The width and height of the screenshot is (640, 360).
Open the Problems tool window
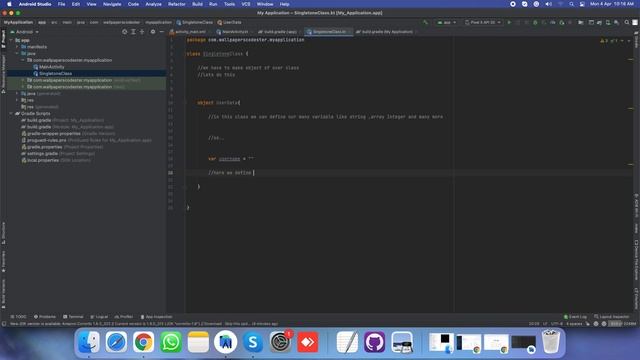click(x=45, y=317)
